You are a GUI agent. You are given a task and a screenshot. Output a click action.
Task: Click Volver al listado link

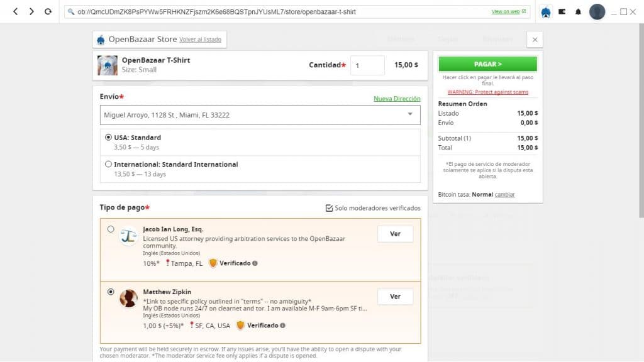pos(200,40)
